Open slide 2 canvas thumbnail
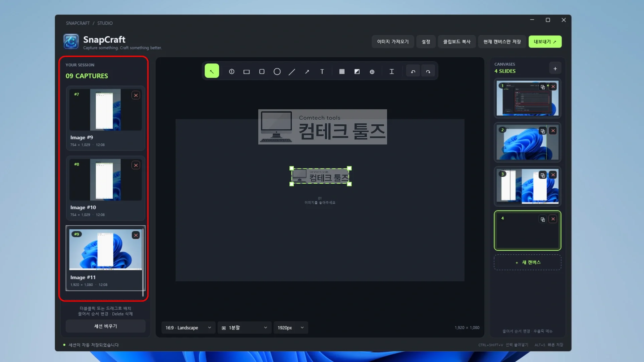This screenshot has height=362, width=644. pos(527,142)
